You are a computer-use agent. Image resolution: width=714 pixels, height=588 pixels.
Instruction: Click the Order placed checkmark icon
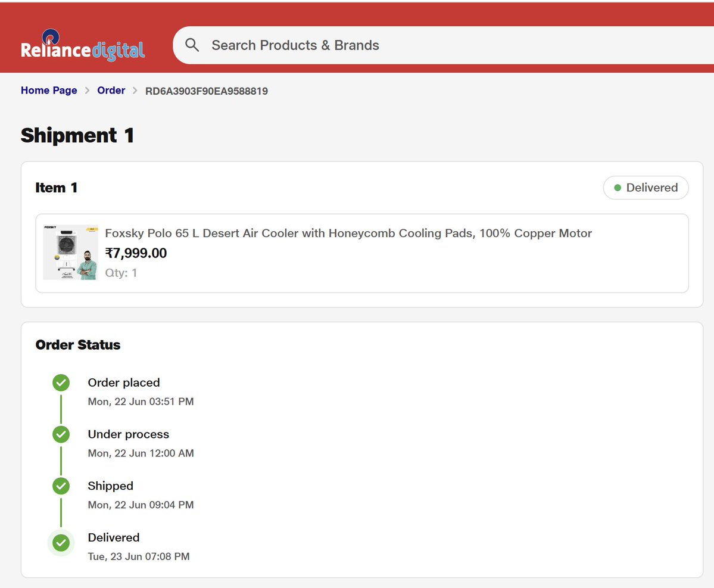click(x=61, y=382)
